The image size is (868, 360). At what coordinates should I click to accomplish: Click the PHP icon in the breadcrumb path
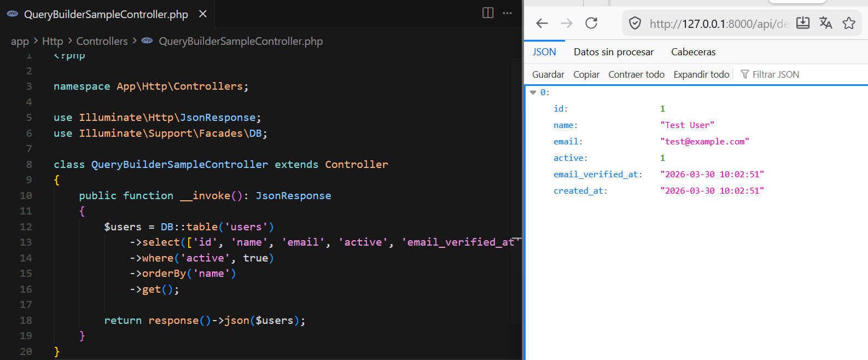click(147, 41)
